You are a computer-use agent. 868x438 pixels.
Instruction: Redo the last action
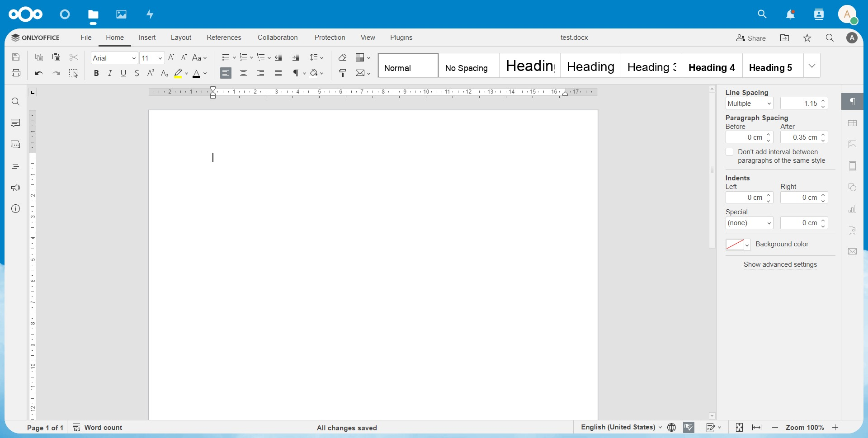(x=56, y=73)
